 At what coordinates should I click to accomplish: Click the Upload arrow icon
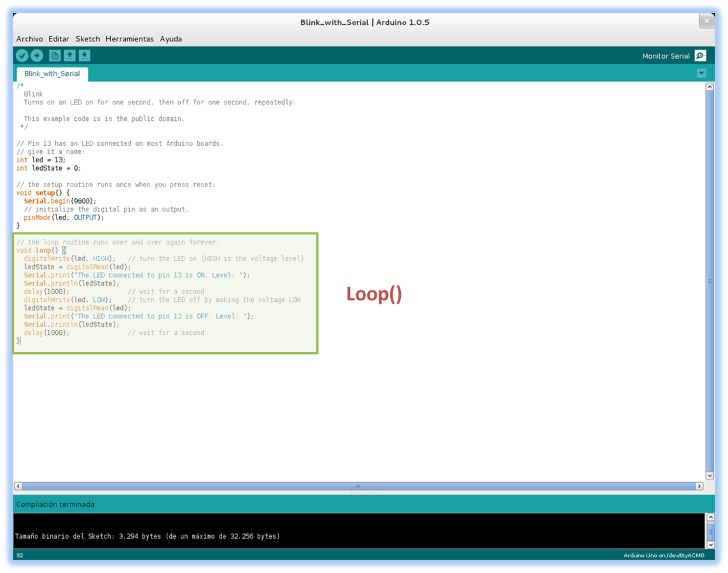coord(37,56)
